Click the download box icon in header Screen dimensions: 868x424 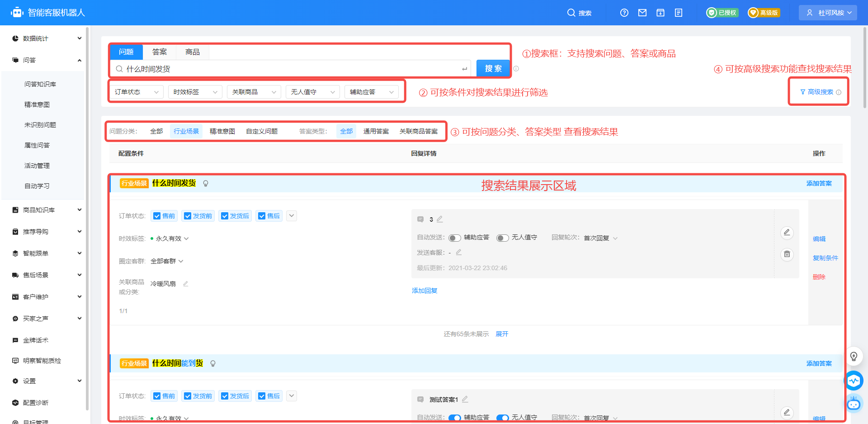(x=660, y=13)
